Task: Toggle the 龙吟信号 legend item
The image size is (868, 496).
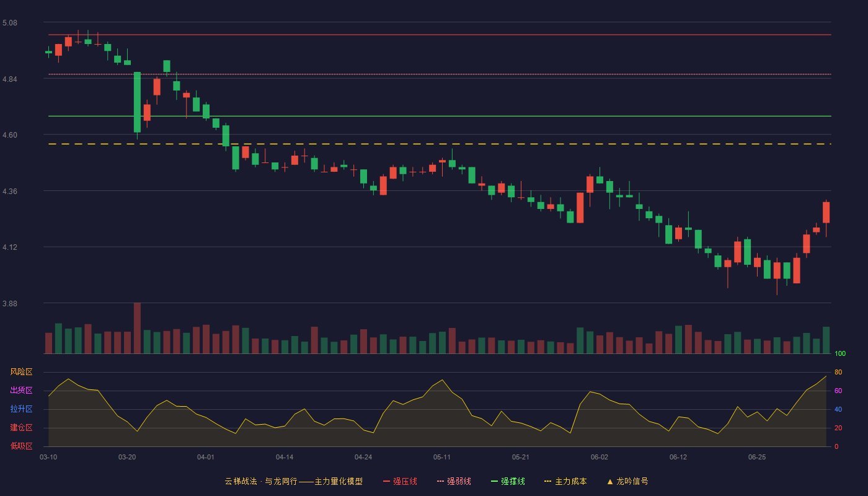Action: pyautogui.click(x=627, y=481)
